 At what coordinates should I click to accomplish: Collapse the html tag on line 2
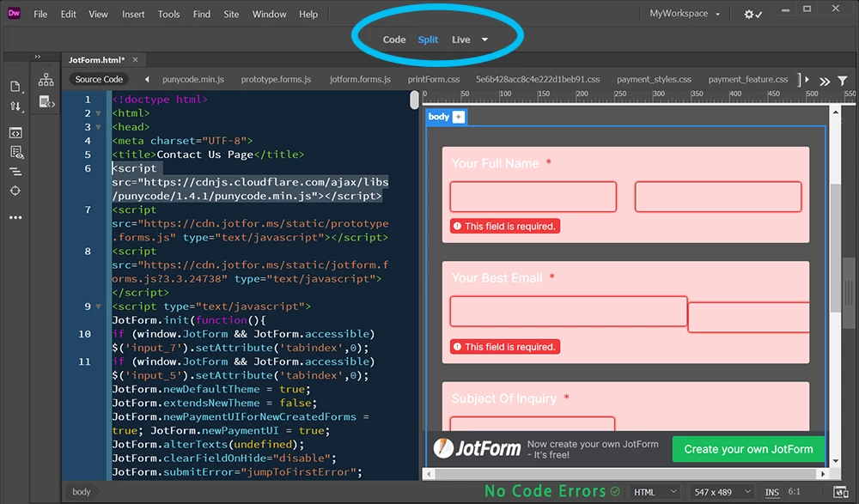[99, 113]
